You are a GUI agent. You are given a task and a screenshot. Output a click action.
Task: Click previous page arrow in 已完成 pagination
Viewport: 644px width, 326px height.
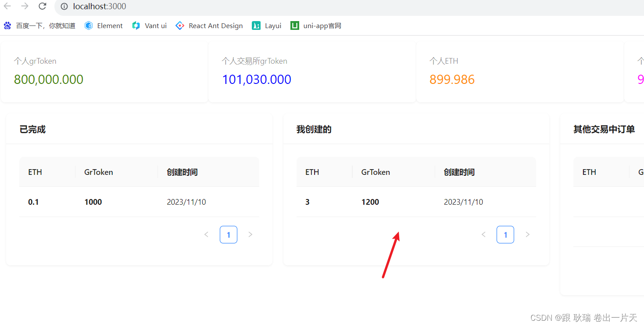(x=206, y=235)
